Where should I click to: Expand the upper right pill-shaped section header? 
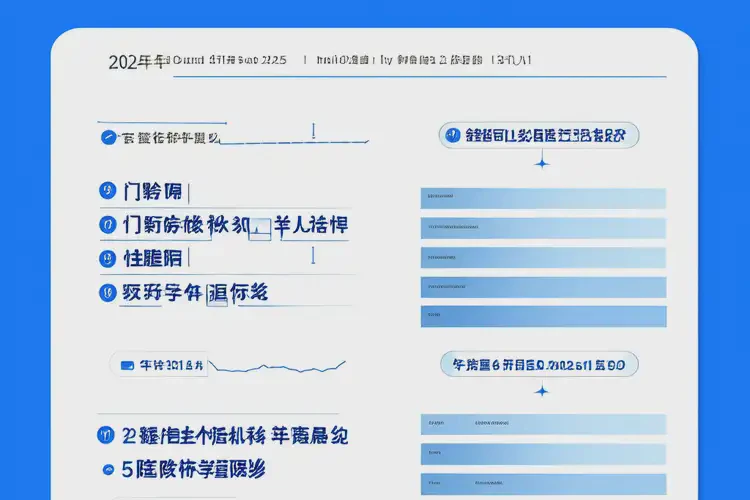pyautogui.click(x=540, y=137)
